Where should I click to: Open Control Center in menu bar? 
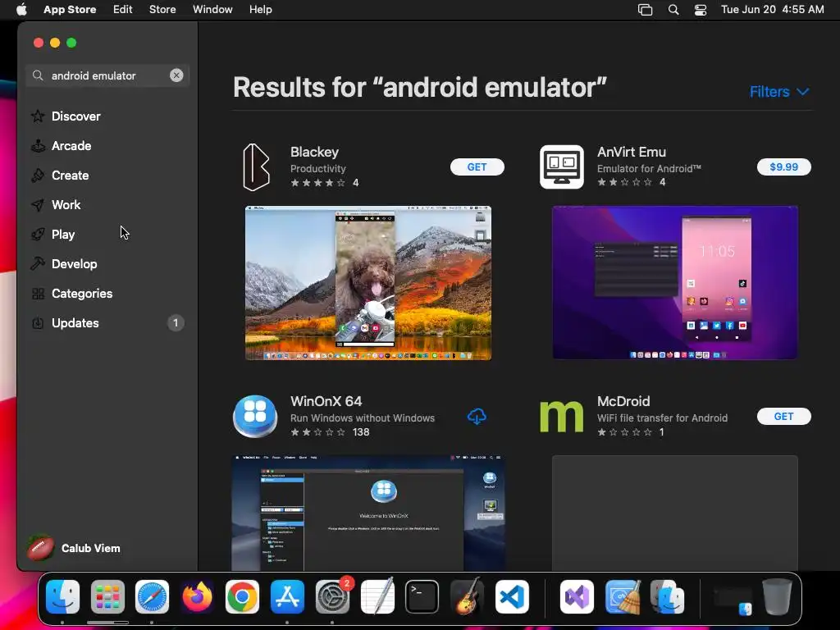pos(701,10)
